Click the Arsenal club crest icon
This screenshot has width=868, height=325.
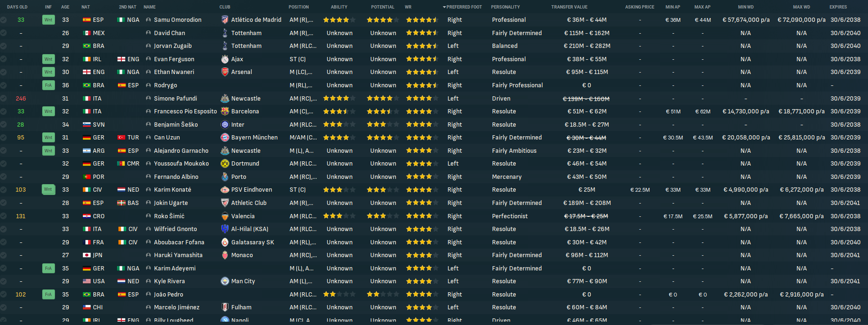coord(225,72)
